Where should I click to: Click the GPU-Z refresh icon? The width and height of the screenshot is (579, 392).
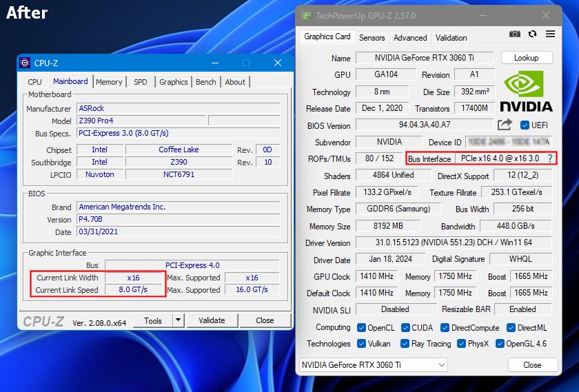tap(532, 34)
